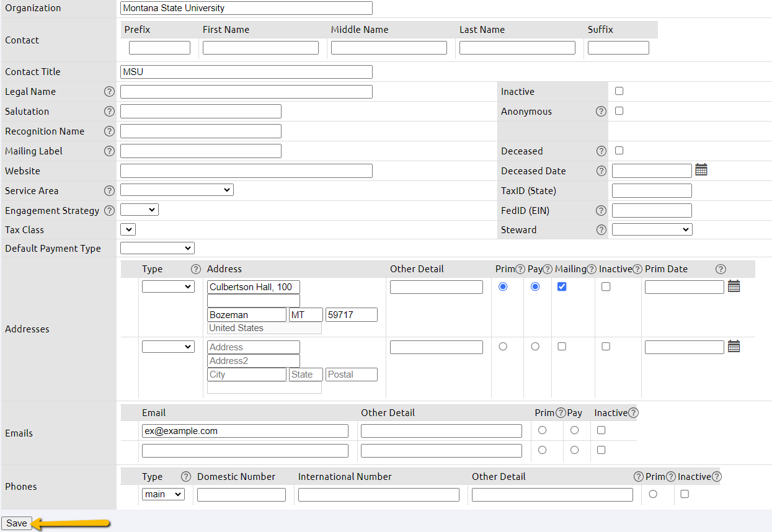Screen dimensions: 772x532
Task: Open the Steward dropdown
Action: tap(652, 229)
